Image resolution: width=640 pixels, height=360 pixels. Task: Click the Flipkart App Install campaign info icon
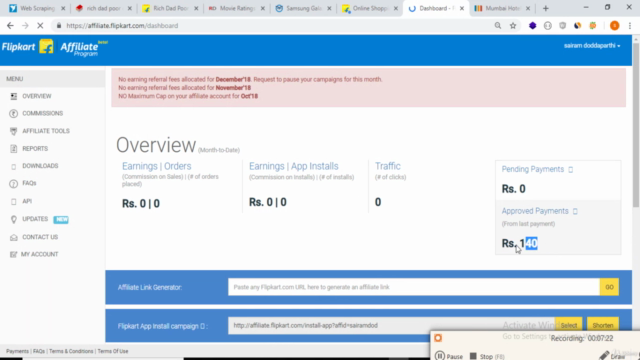[x=202, y=326]
